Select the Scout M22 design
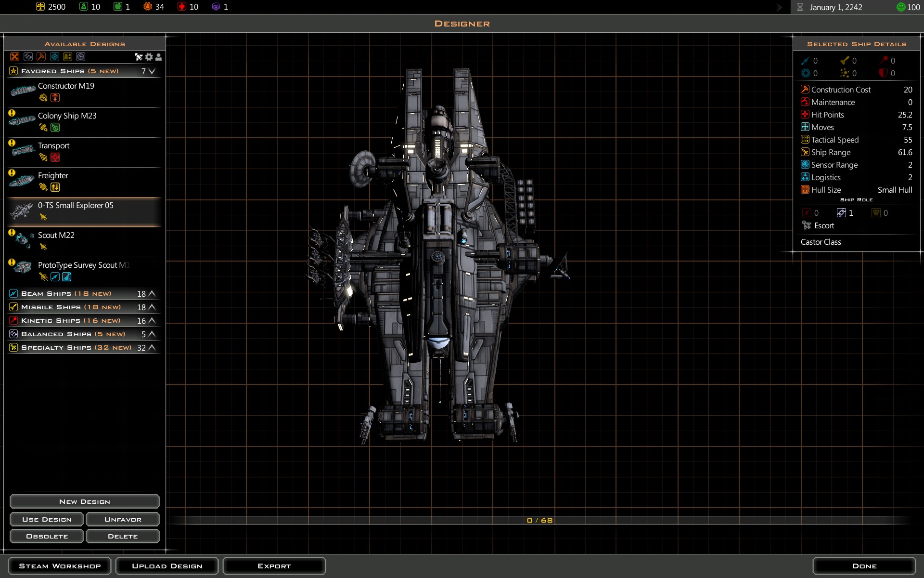 (x=84, y=241)
